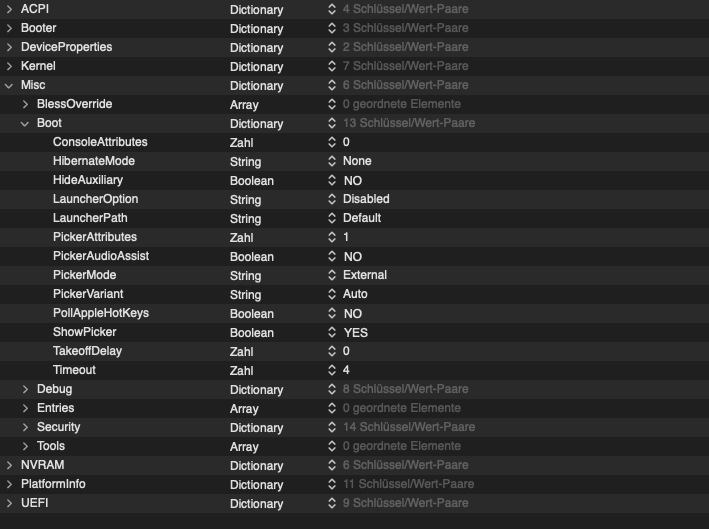Toggle ShowPicker boolean value stepper
The image size is (709, 529).
pos(333,333)
